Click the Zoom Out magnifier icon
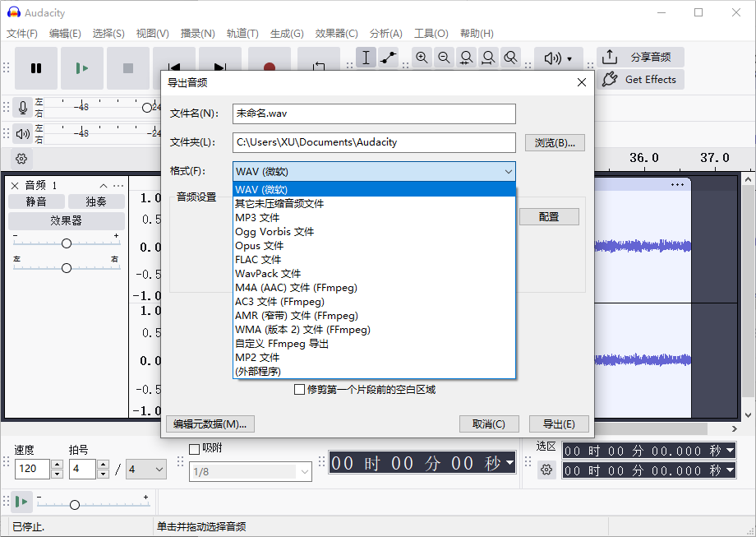Image resolution: width=756 pixels, height=537 pixels. pyautogui.click(x=445, y=58)
